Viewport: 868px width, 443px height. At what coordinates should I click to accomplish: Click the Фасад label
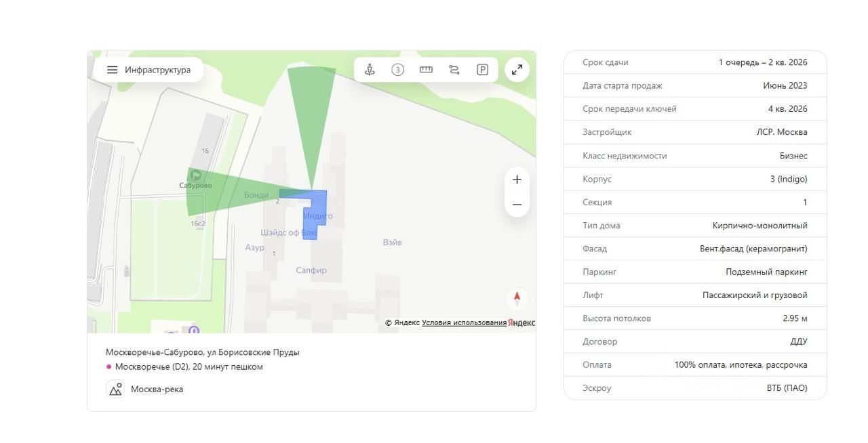coord(595,249)
